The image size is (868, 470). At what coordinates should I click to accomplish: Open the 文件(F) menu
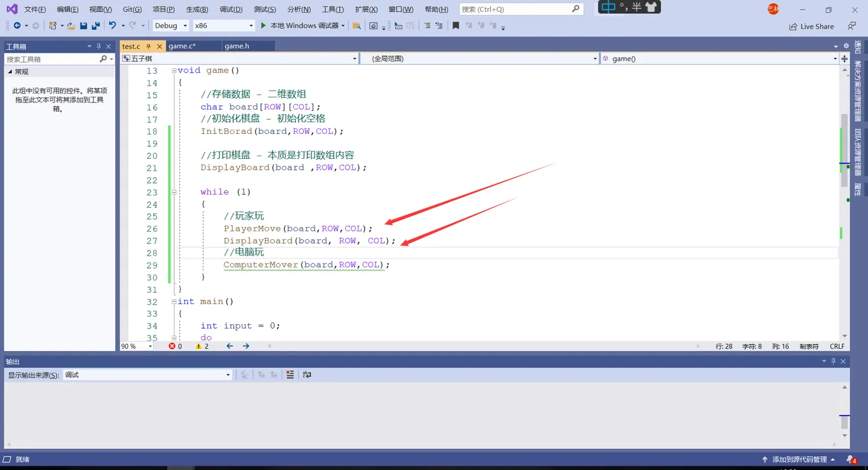(x=35, y=9)
